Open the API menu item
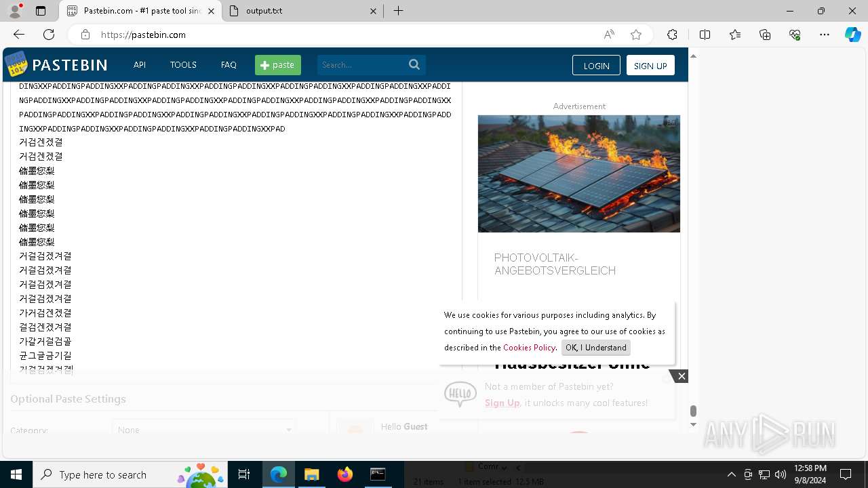This screenshot has height=488, width=868. point(140,65)
